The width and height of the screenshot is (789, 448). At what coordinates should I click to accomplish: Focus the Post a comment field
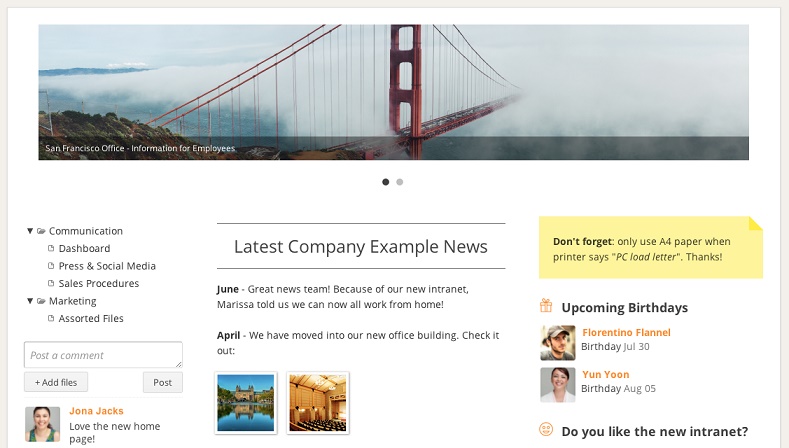tap(103, 355)
